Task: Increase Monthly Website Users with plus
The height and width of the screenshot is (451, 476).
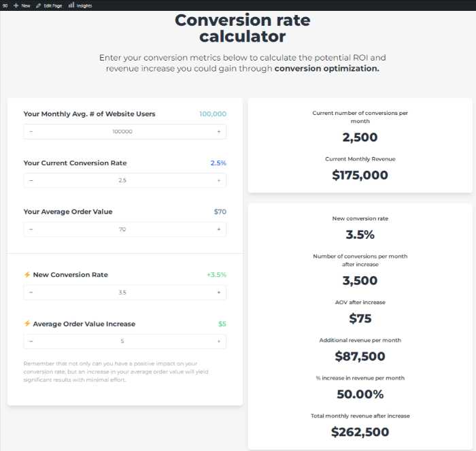Action: tap(219, 131)
